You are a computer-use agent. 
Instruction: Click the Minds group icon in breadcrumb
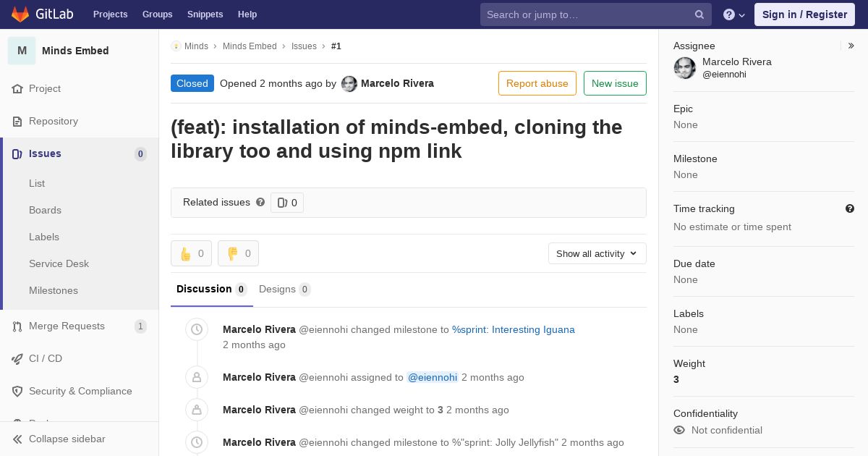tap(176, 46)
